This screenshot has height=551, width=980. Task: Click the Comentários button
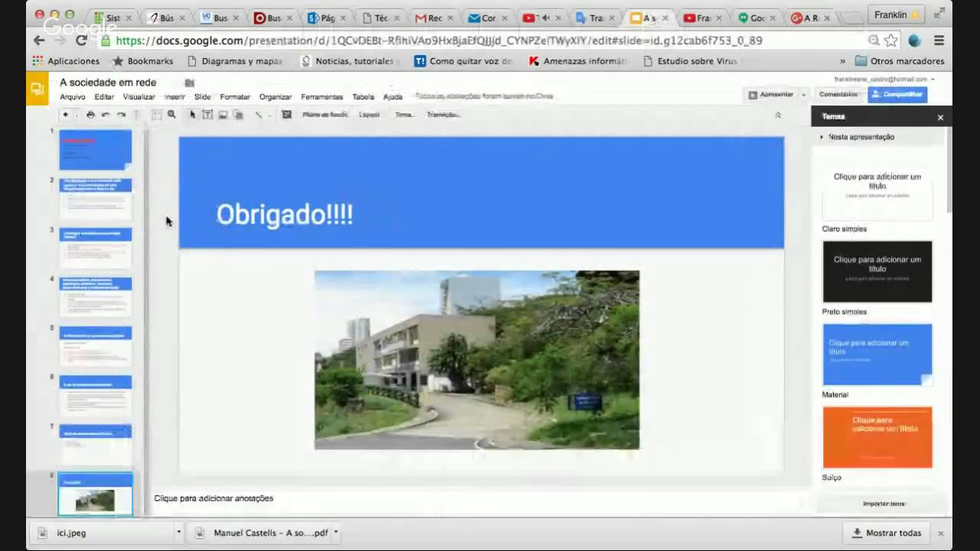click(x=838, y=95)
